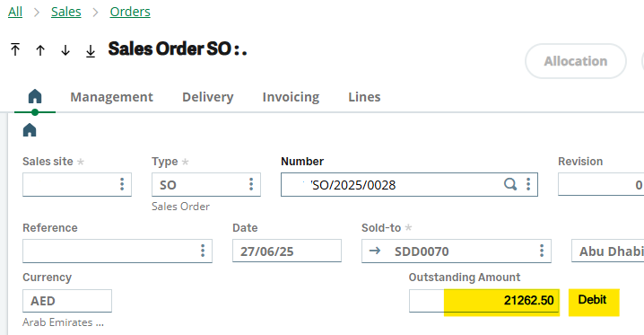The width and height of the screenshot is (644, 335).
Task: Search order number with magnifier icon
Action: click(x=510, y=184)
